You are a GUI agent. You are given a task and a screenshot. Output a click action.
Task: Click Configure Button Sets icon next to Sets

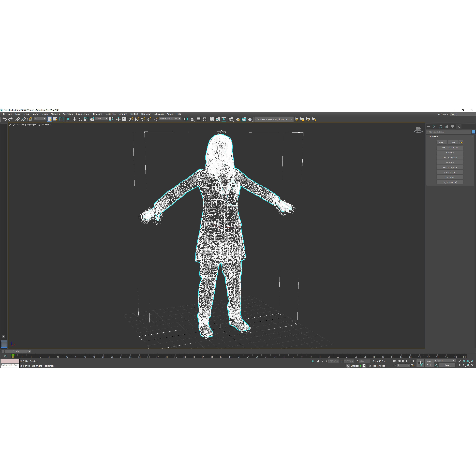pyautogui.click(x=461, y=142)
